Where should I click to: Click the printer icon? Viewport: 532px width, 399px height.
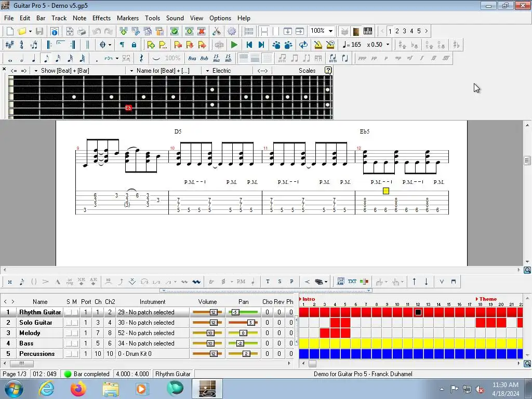pyautogui.click(x=82, y=31)
